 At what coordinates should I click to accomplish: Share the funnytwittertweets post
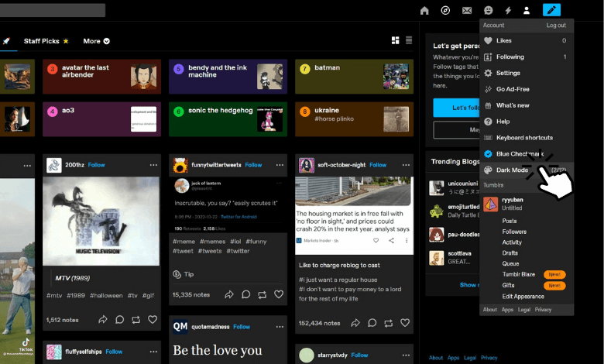(228, 294)
